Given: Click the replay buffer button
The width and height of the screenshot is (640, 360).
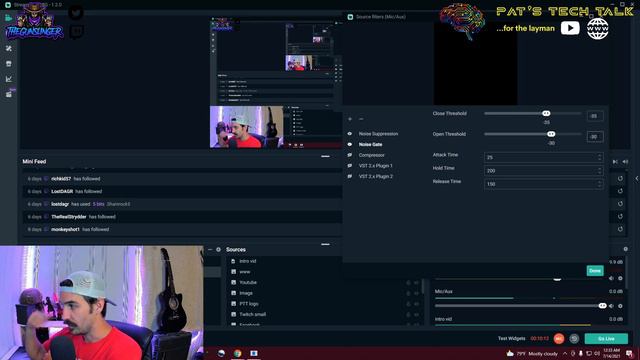Looking at the screenshot, I should point(574,338).
